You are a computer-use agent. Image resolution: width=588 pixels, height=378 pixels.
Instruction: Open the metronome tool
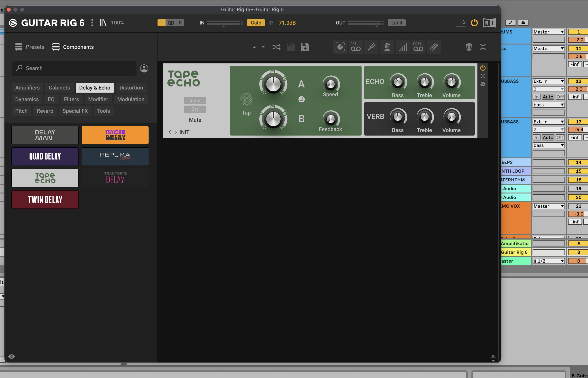(387, 47)
